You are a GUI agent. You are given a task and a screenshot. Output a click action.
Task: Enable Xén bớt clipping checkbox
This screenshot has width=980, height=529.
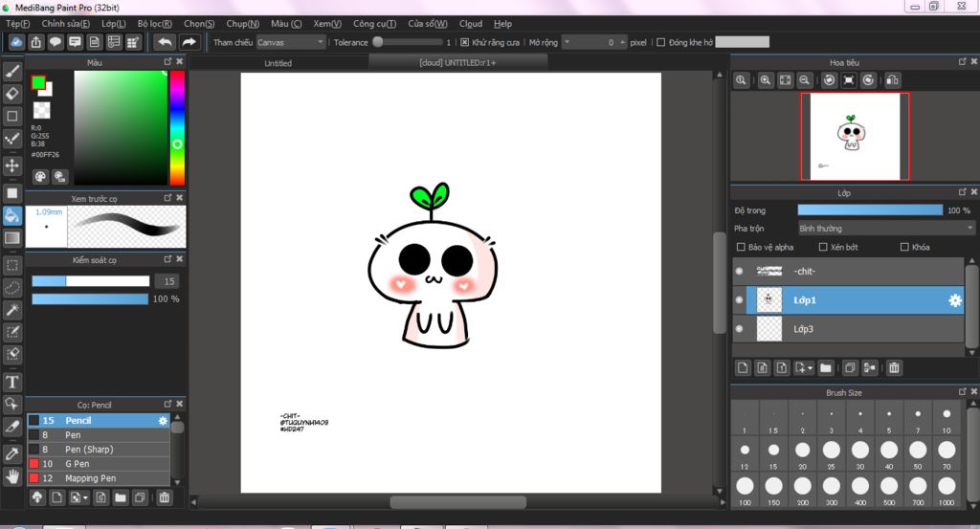pyautogui.click(x=823, y=248)
